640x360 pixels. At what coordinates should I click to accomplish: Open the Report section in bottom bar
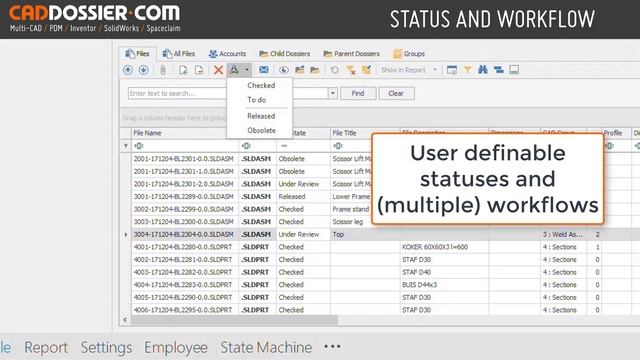46,347
